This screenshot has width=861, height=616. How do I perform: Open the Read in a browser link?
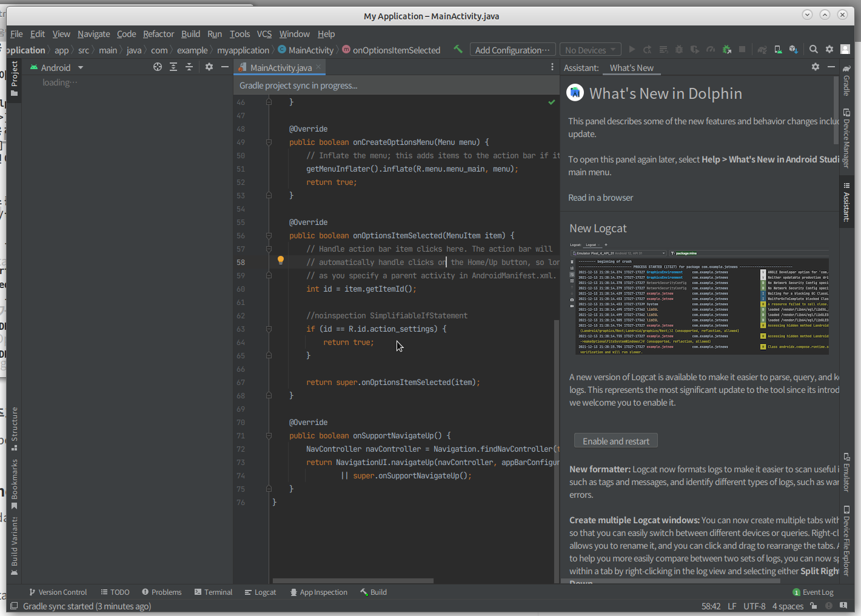click(600, 198)
